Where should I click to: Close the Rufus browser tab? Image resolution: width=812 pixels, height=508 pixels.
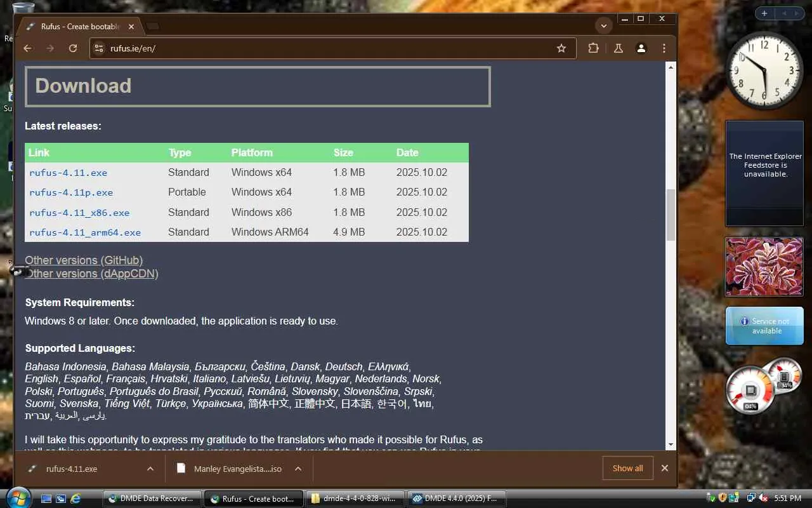132,27
